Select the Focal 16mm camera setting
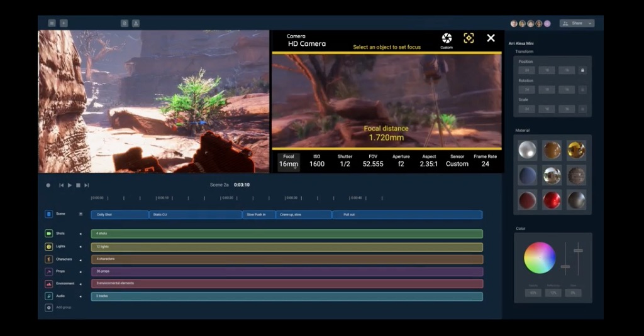The width and height of the screenshot is (644, 336). click(x=289, y=161)
